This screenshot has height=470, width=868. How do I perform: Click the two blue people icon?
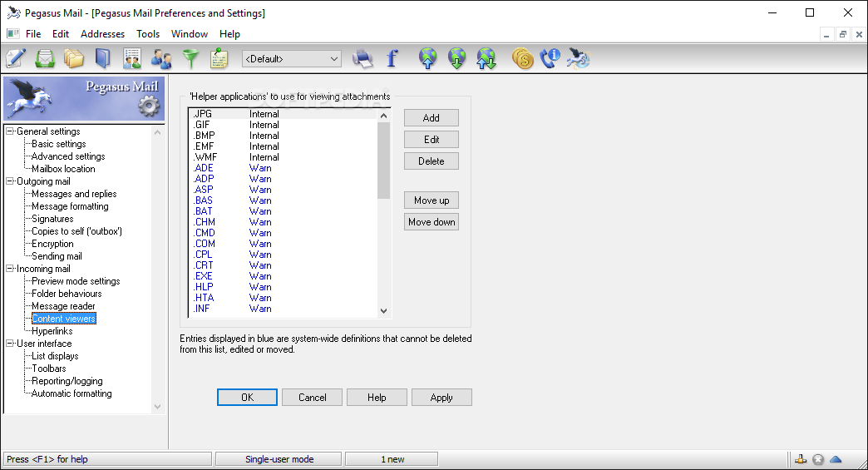(161, 59)
